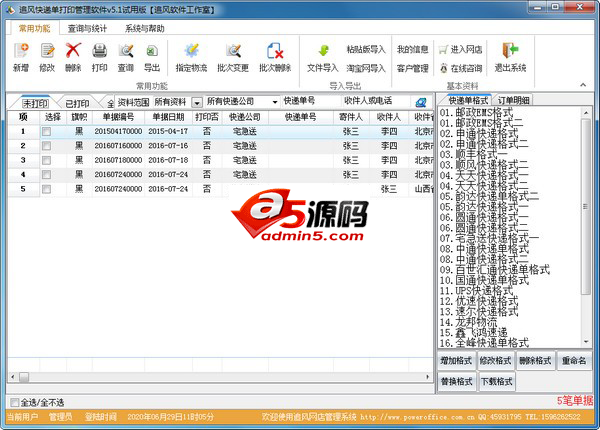Click the 下载格式 (Download format) button

click(497, 381)
